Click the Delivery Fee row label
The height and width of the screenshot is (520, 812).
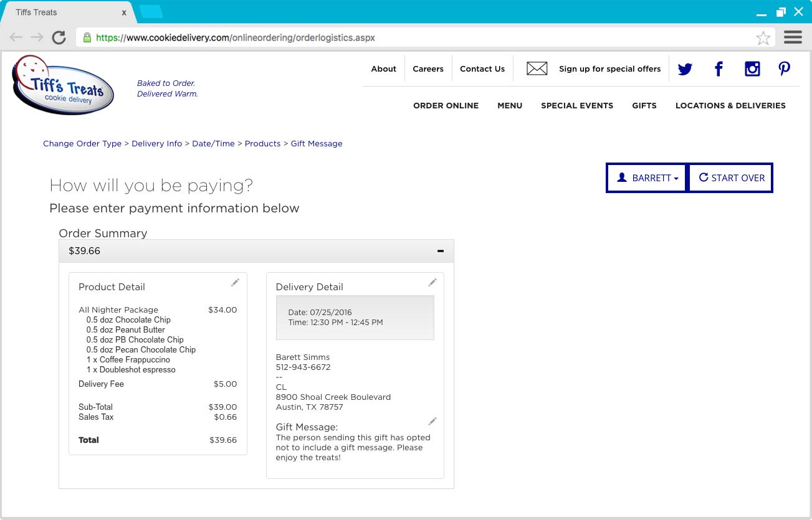coord(101,384)
